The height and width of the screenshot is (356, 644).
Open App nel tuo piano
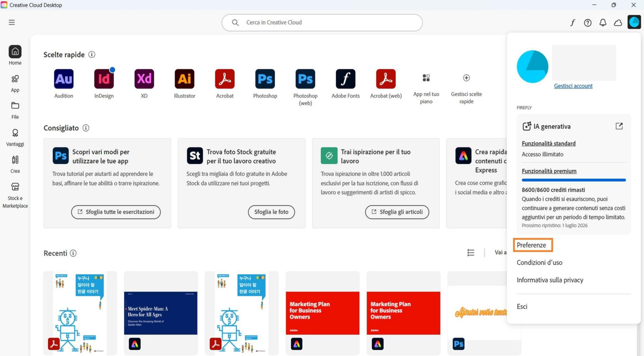426,78
